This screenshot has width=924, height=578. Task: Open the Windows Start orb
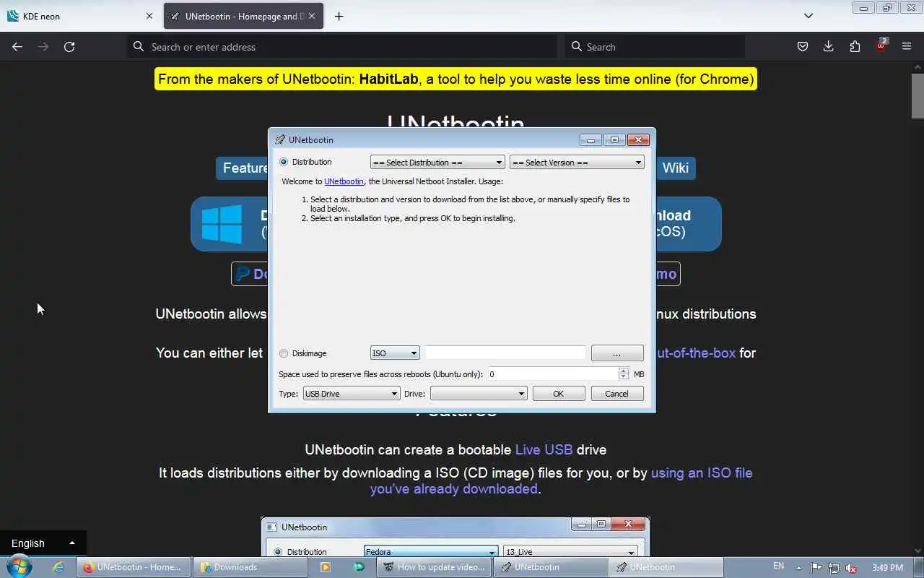pyautogui.click(x=19, y=567)
